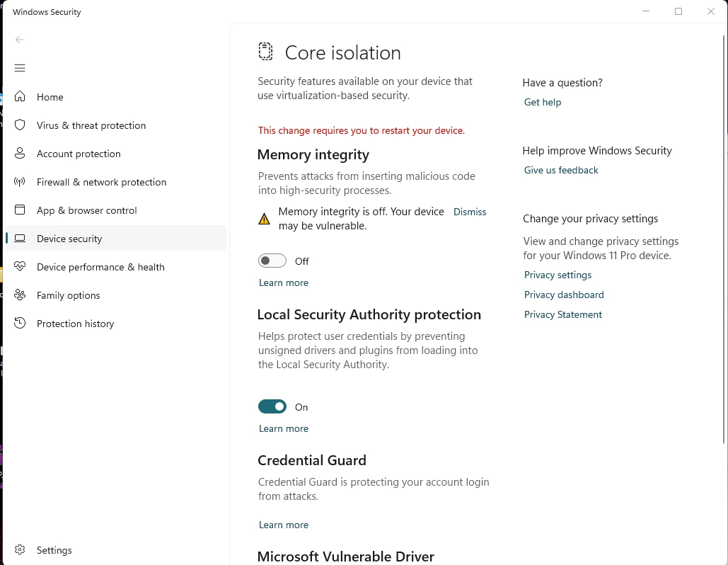Turn on the Memory integrity toggle
This screenshot has width=728, height=565.
coord(272,261)
